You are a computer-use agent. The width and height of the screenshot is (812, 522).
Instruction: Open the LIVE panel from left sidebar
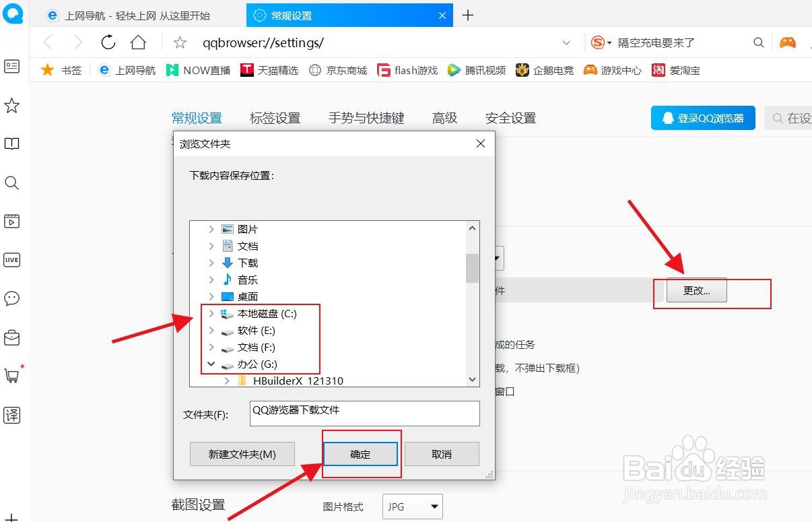12,259
